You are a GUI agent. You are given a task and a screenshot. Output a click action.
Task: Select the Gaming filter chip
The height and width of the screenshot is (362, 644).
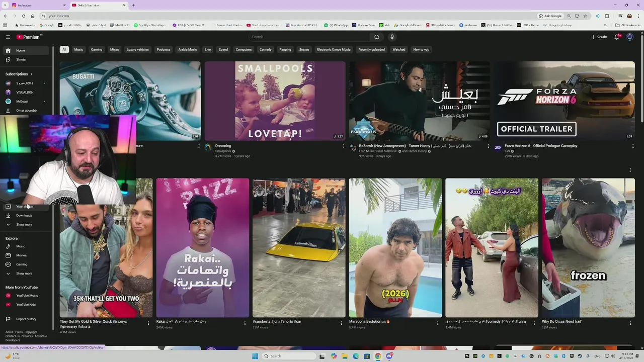click(x=97, y=49)
